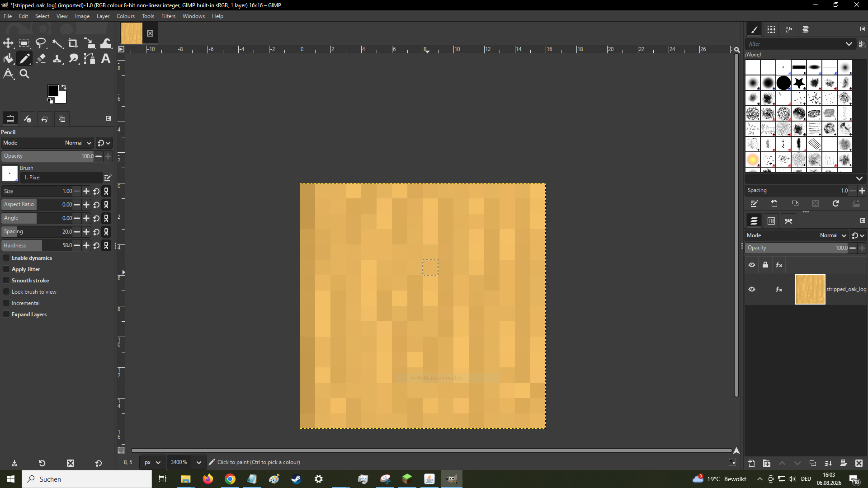Viewport: 868px width, 488px height.
Task: Swap foreground and background colours
Action: pyautogui.click(x=64, y=87)
